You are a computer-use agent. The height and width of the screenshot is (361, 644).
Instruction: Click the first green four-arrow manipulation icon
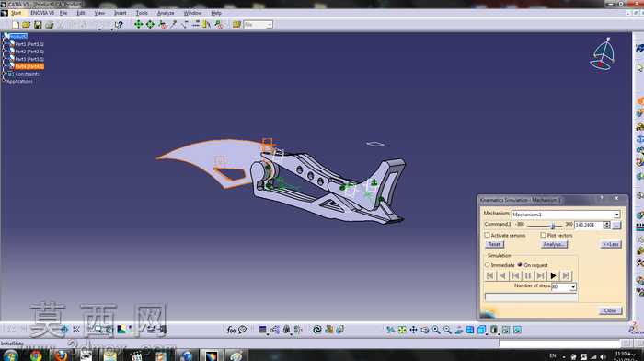[138, 25]
